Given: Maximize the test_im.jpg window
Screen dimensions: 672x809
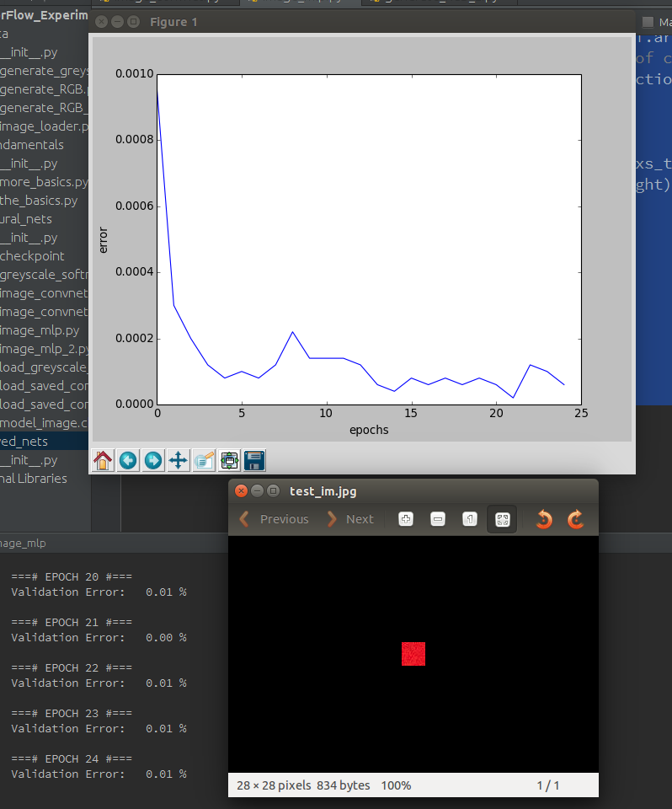Looking at the screenshot, I should coord(274,490).
